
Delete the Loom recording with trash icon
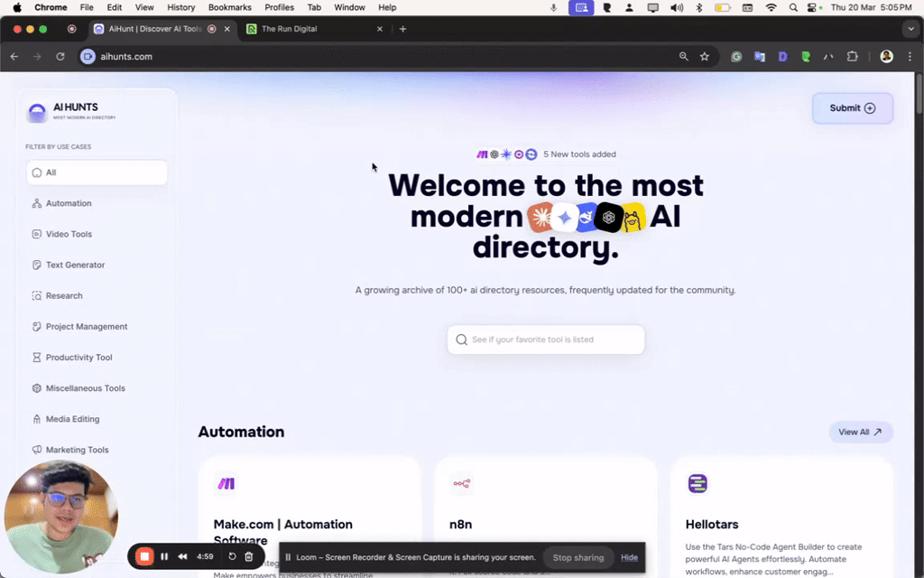click(x=249, y=556)
